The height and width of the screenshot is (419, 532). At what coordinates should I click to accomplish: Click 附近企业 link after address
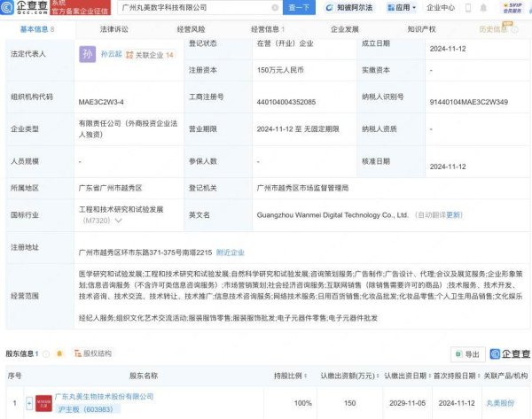[x=230, y=252]
